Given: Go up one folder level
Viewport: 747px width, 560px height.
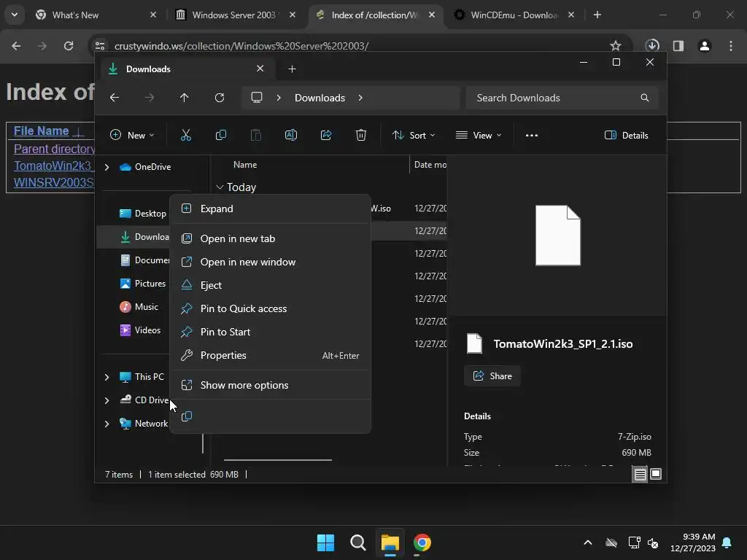Looking at the screenshot, I should [x=185, y=98].
